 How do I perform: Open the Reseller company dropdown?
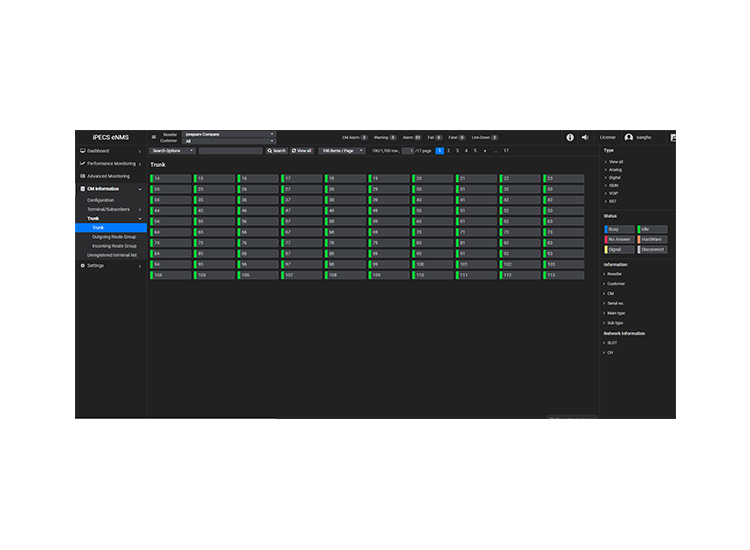(x=229, y=134)
